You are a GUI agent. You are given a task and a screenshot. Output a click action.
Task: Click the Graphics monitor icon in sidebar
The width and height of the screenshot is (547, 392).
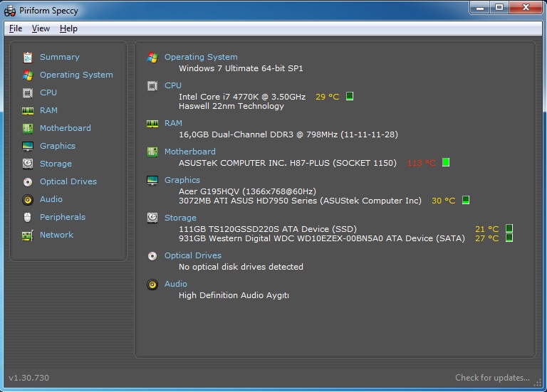tap(28, 146)
